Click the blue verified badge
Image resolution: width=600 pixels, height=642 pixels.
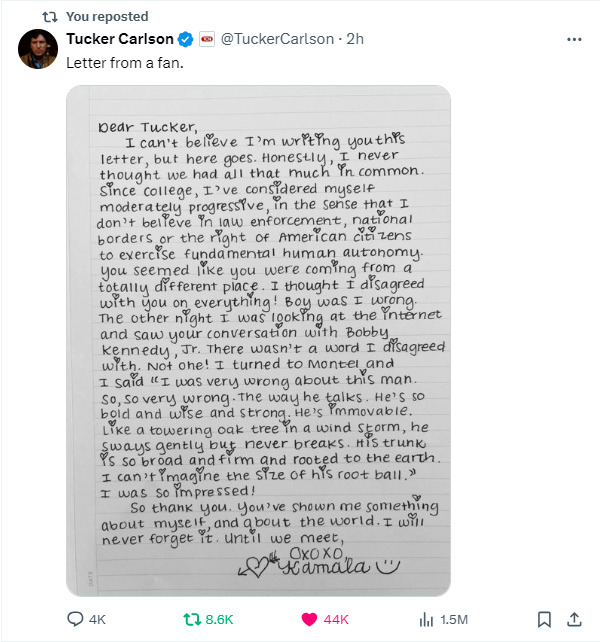(x=185, y=39)
